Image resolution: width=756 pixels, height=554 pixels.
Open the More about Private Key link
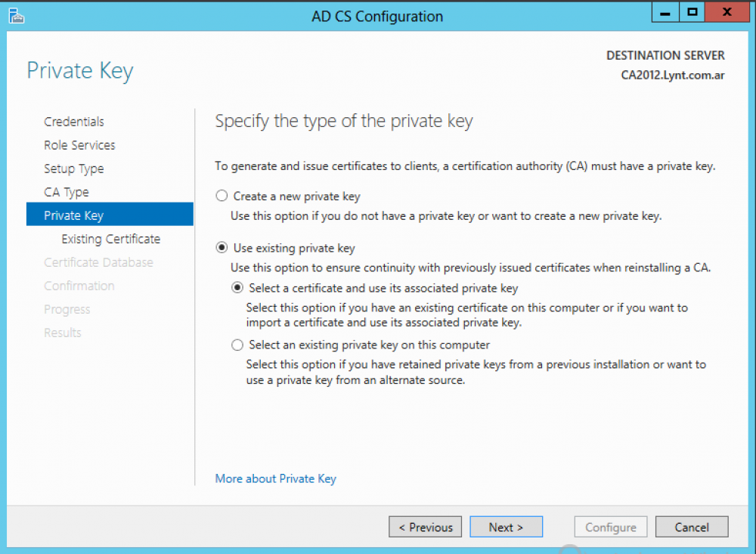(275, 478)
